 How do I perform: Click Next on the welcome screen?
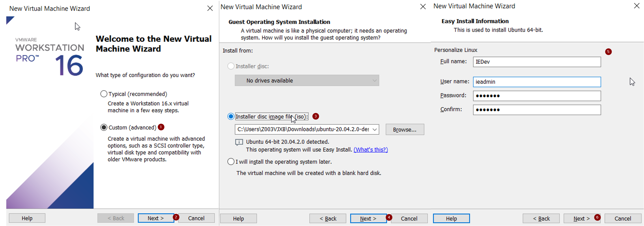[156, 218]
